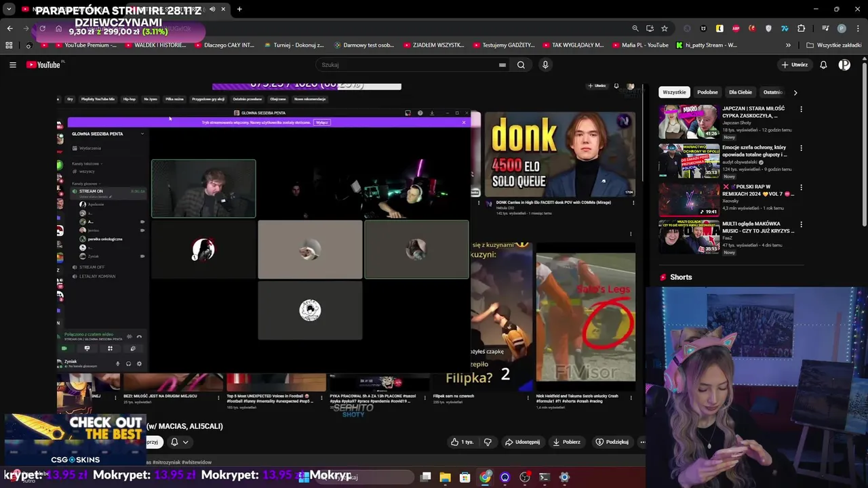The width and height of the screenshot is (868, 488).
Task: Open the tab search dropdown arrow
Action: click(9, 9)
